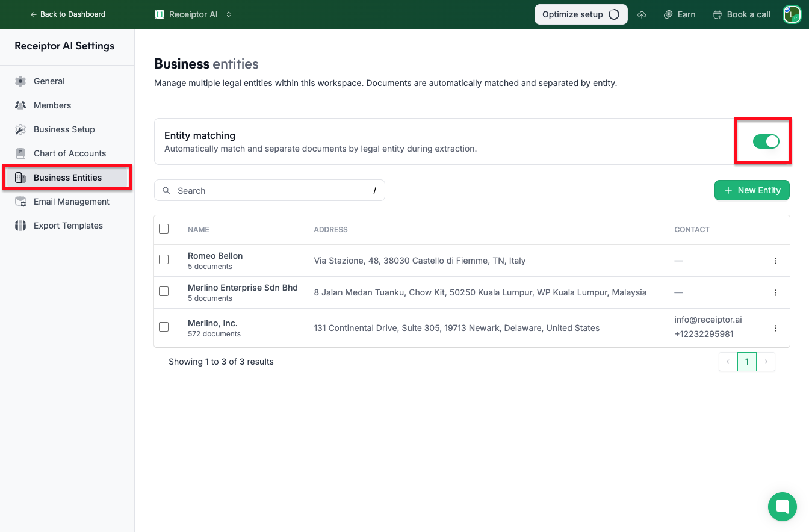Click the Earn coin icon
The height and width of the screenshot is (532, 809).
point(668,14)
